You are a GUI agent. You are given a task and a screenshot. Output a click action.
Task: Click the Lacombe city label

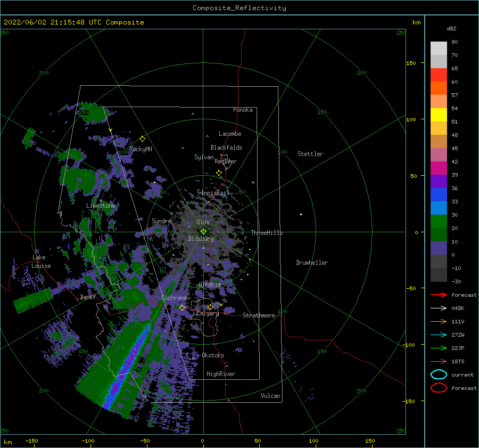(230, 134)
